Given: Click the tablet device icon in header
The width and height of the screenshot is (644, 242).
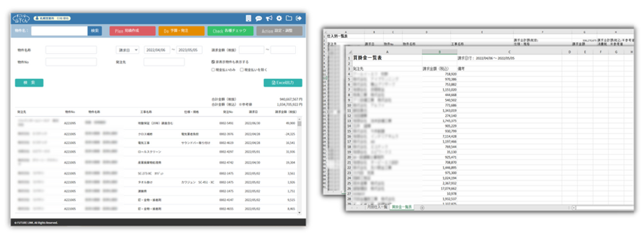Looking at the screenshot, I should tap(249, 18).
